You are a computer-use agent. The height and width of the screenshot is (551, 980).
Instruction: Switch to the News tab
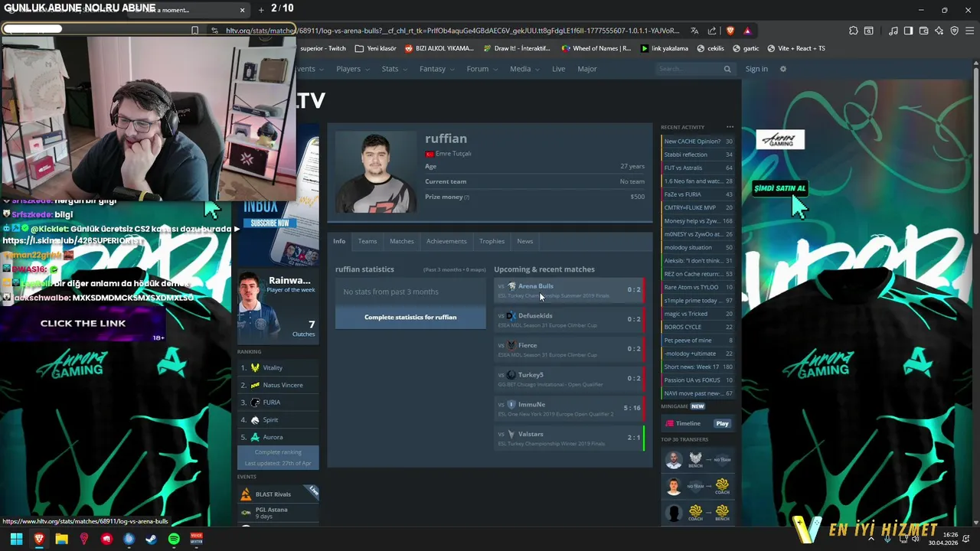click(x=524, y=241)
